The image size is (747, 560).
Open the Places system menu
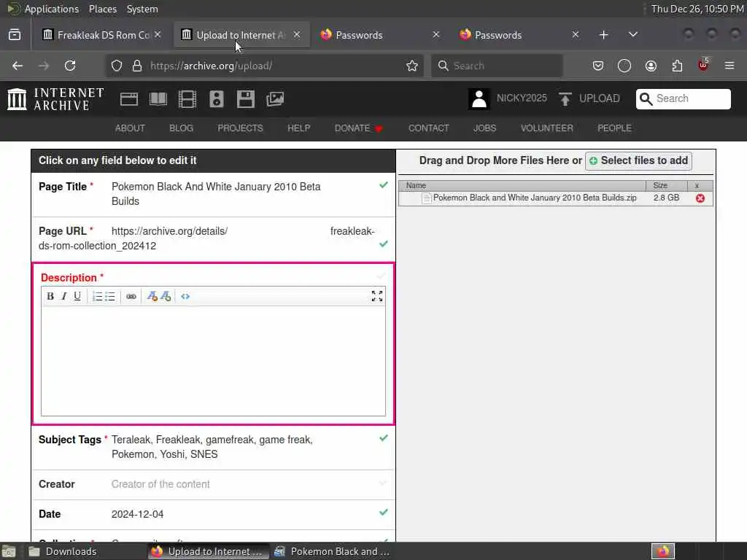[102, 9]
